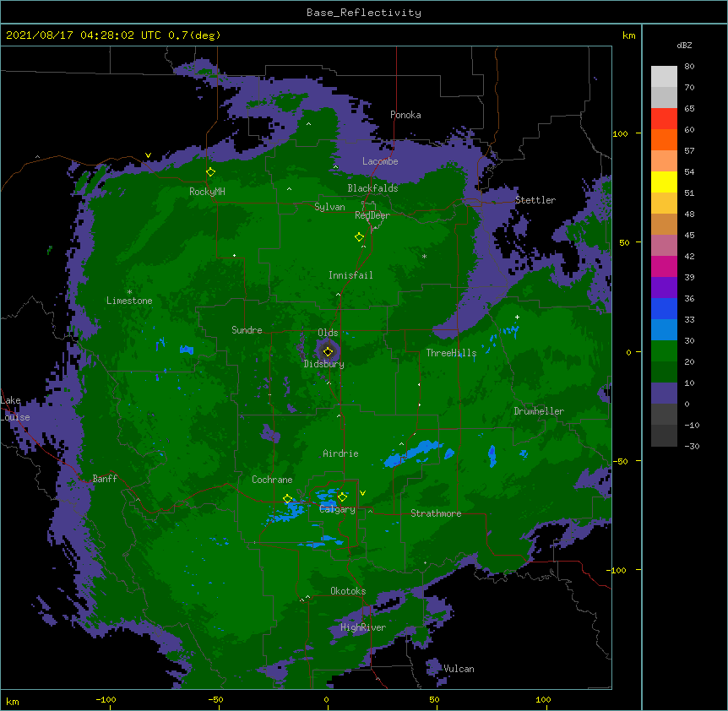Screen dimensions: 728x711
Task: Click the RockyMH town label
Action: (x=207, y=192)
